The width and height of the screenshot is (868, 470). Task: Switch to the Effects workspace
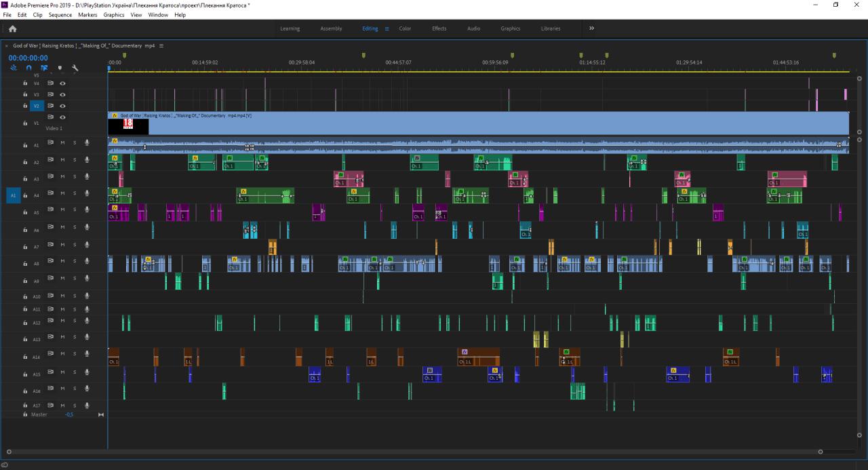click(439, 28)
